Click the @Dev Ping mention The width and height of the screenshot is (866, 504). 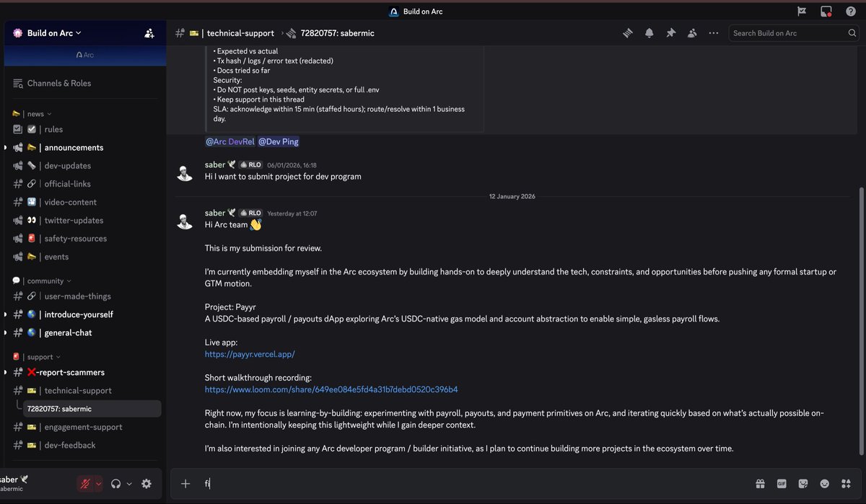coord(279,142)
